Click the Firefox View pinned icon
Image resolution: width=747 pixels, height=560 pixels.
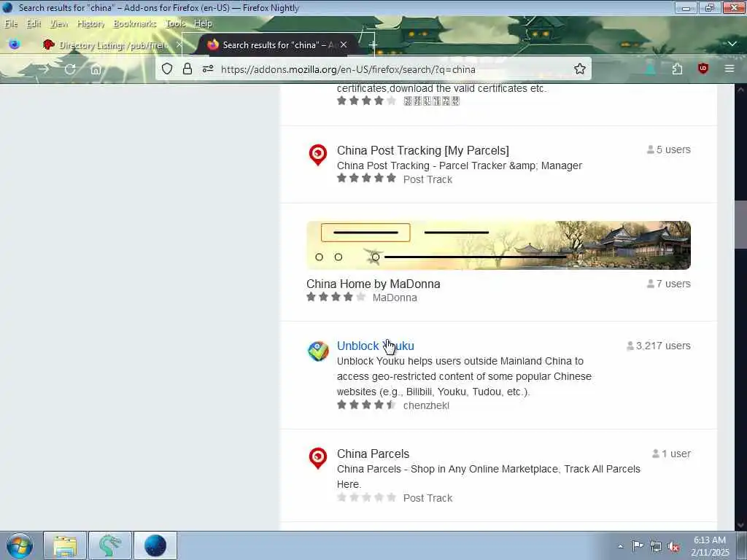15,44
